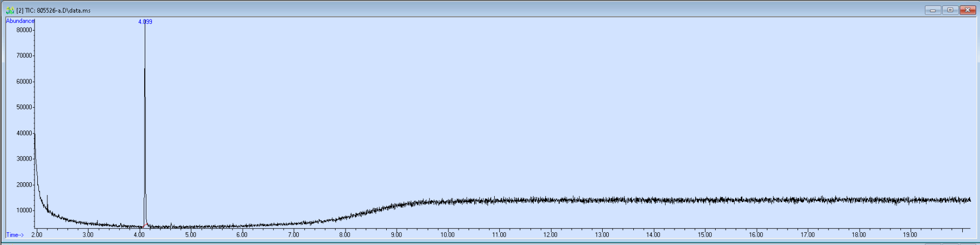Click the small peak near 2.2 minutes
Image resolution: width=980 pixels, height=245 pixels.
47,203
